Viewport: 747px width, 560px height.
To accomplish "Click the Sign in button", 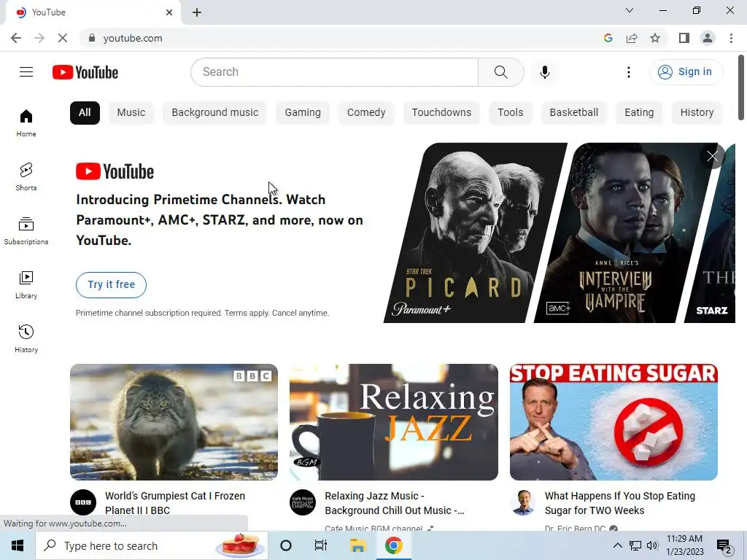I will pos(686,72).
